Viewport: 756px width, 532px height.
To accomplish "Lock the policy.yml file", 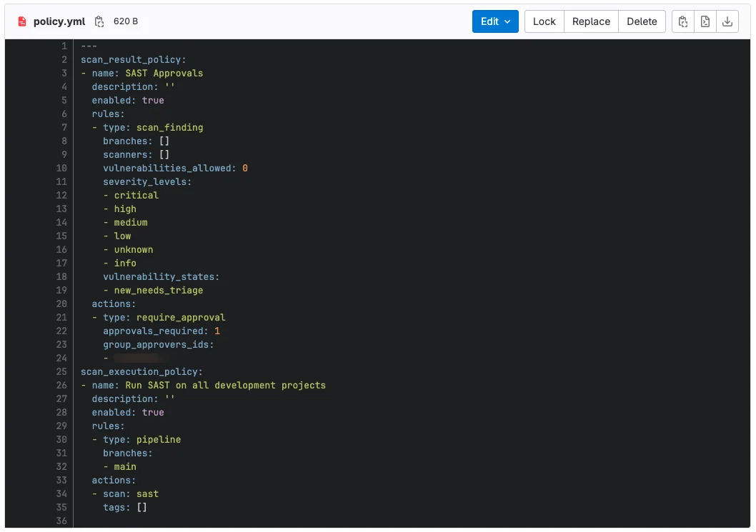I will pos(544,21).
